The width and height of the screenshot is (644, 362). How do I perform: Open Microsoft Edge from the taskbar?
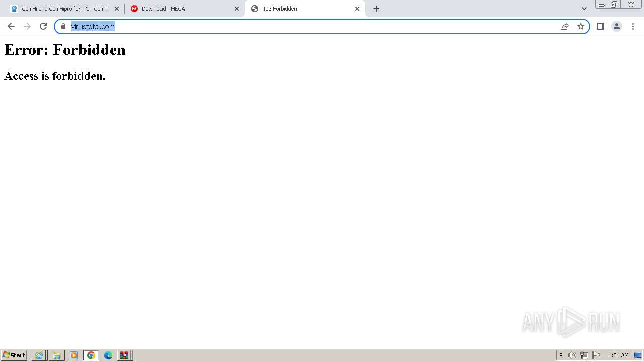108,355
